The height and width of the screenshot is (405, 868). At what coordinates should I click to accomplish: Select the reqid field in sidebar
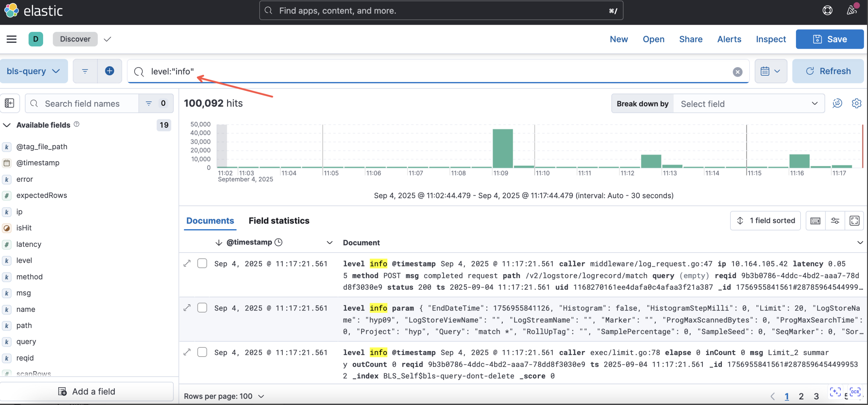click(x=25, y=358)
